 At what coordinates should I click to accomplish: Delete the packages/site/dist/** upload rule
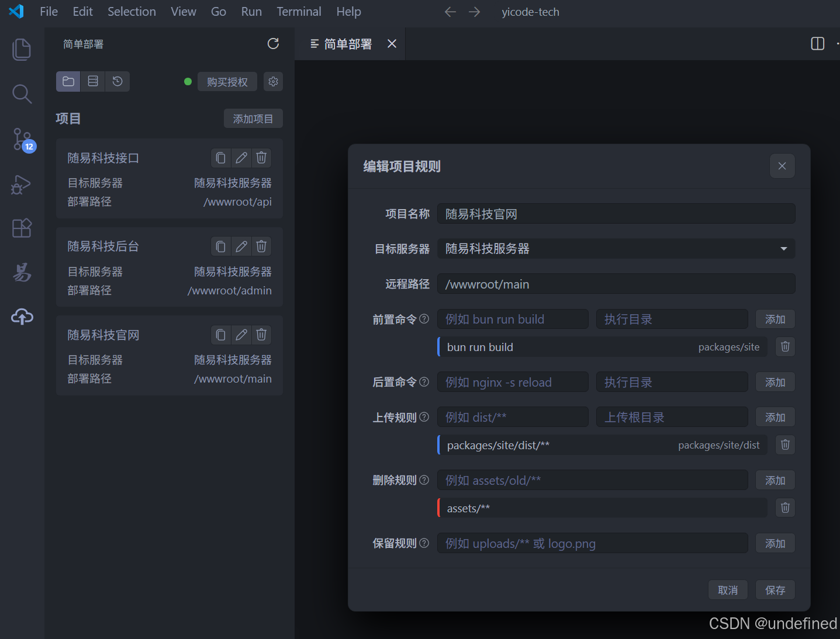click(785, 445)
